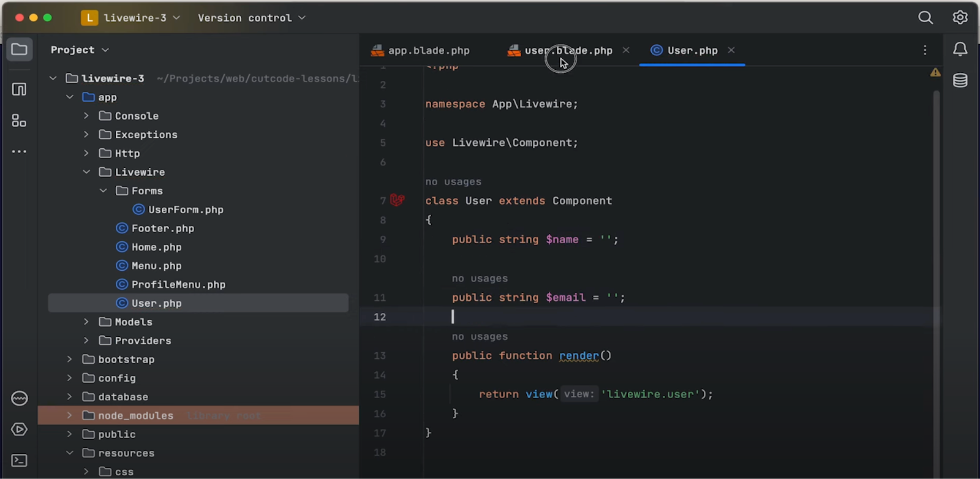Collapse the Forms folder
Image resolution: width=980 pixels, height=479 pixels.
pos(103,191)
